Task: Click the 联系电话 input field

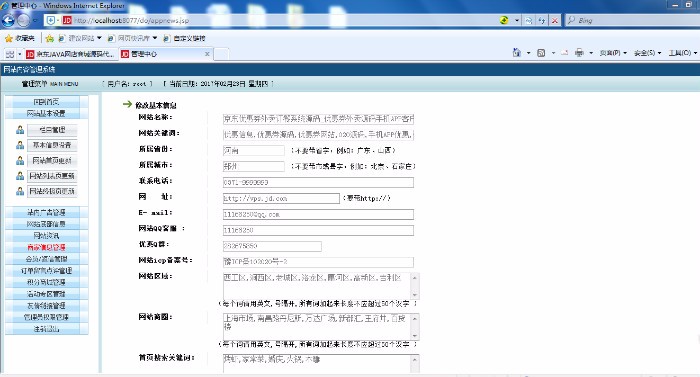Action: point(318,182)
